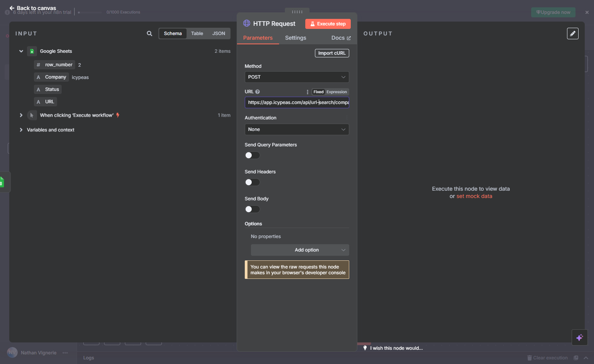594x364 pixels.
Task: Click the drag handle dots above HTTP Request
Action: pyautogui.click(x=297, y=12)
